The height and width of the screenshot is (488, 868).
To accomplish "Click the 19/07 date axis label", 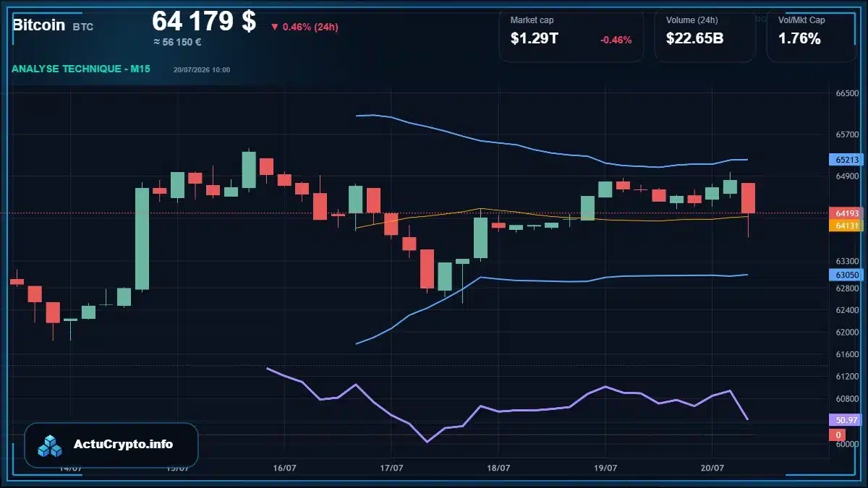I will [605, 468].
